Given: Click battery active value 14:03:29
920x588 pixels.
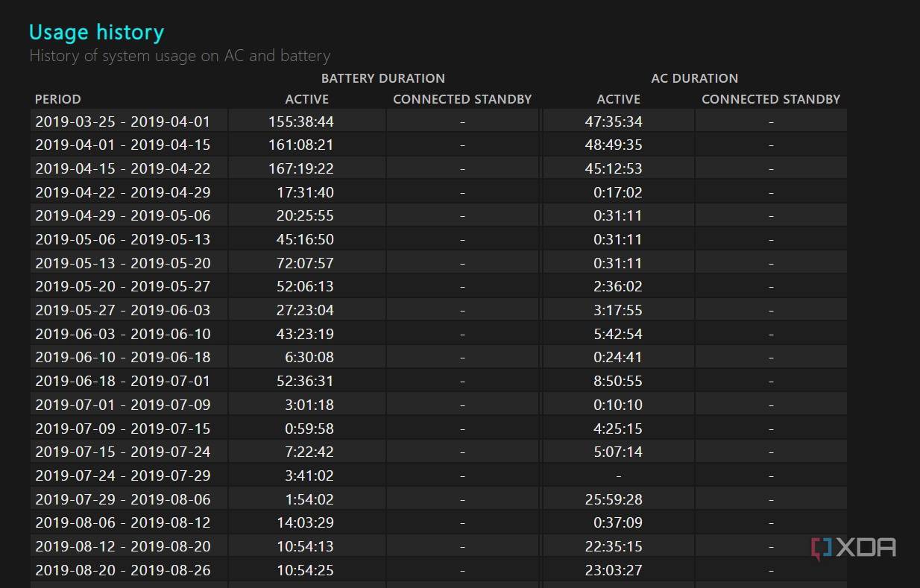Looking at the screenshot, I should (x=306, y=522).
